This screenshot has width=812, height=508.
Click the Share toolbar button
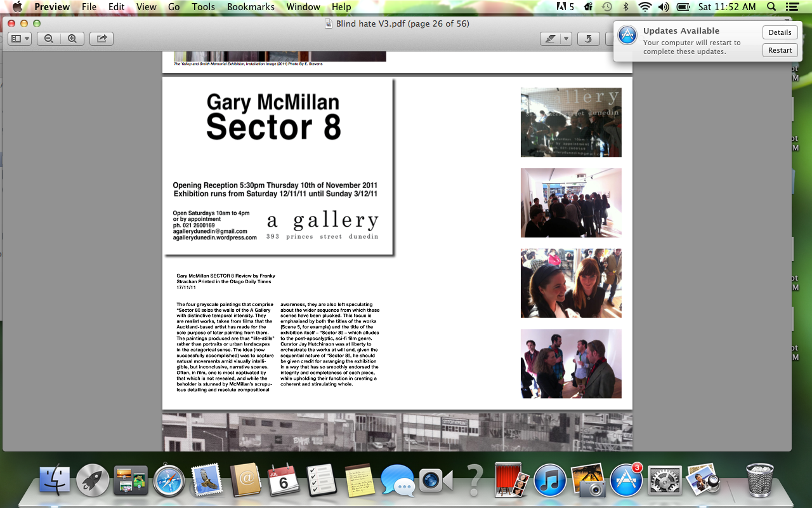click(101, 39)
